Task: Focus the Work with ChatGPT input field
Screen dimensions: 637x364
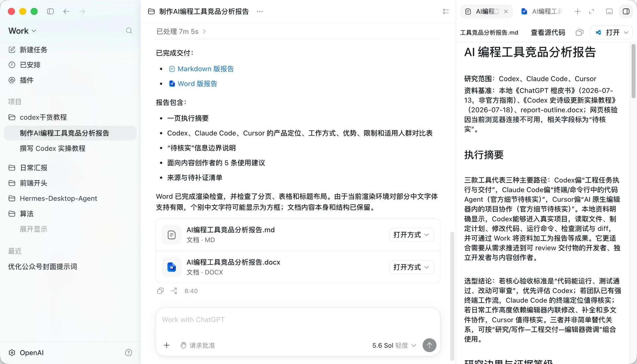Action: [298, 320]
